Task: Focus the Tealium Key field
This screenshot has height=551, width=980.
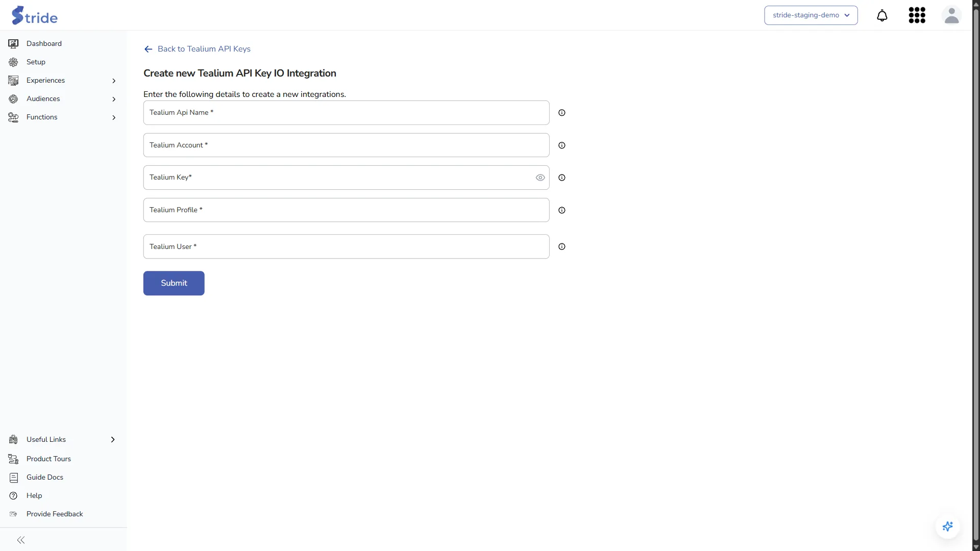Action: coord(346,178)
